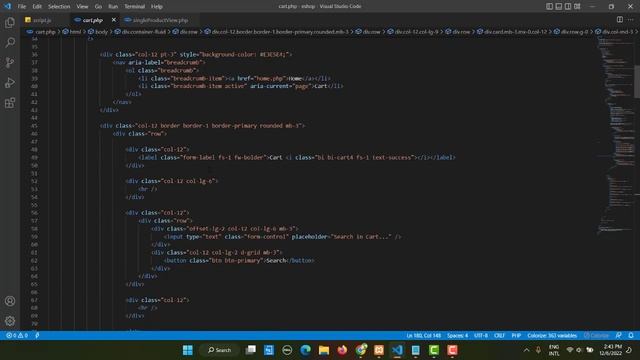
Task: Open the File menu
Action: tap(22, 7)
